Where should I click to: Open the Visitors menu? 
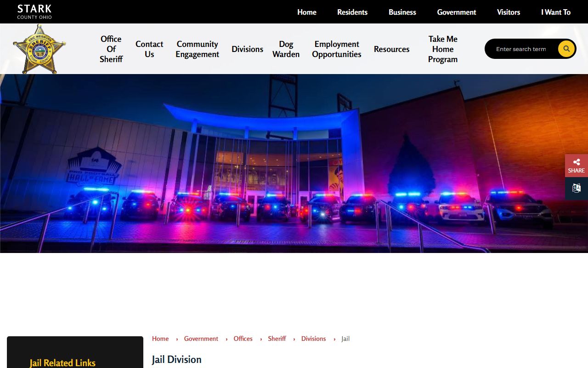[x=509, y=12]
